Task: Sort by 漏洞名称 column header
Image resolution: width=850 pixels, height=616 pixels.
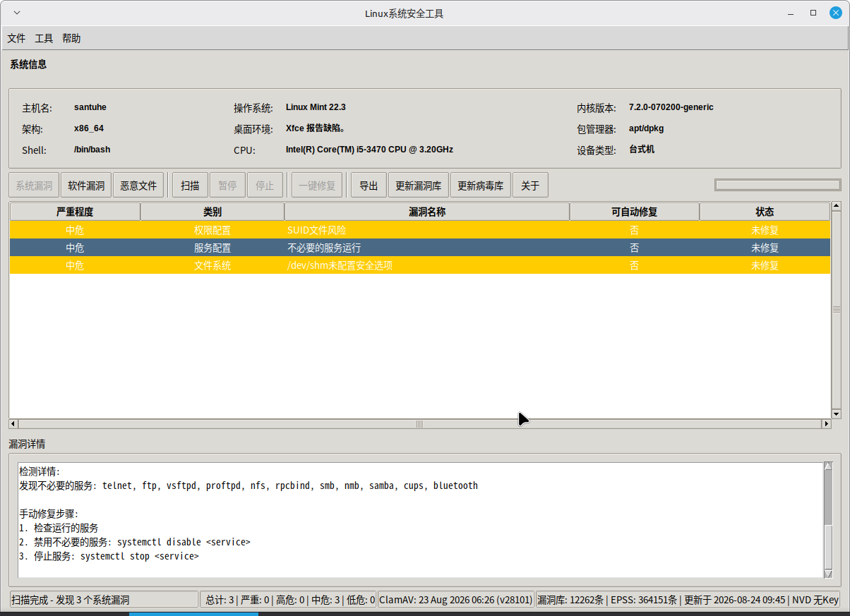Action: pyautogui.click(x=427, y=212)
